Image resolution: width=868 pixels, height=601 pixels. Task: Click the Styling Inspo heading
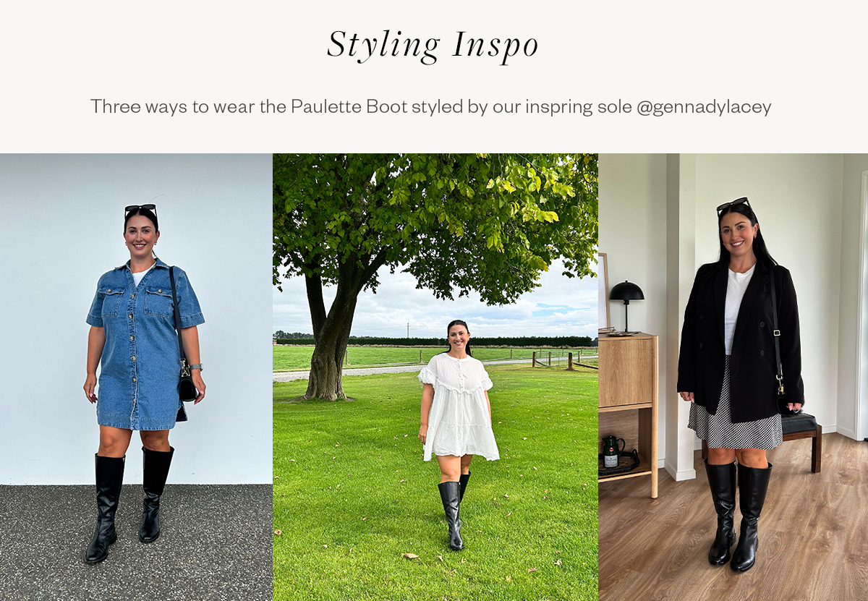pyautogui.click(x=433, y=46)
